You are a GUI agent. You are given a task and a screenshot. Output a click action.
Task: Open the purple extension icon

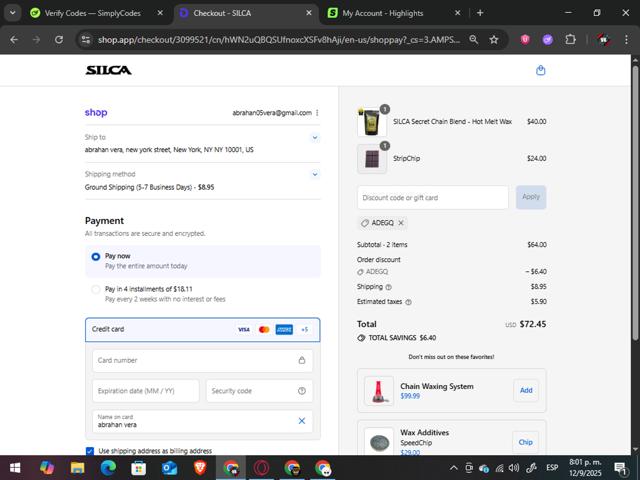(x=547, y=40)
